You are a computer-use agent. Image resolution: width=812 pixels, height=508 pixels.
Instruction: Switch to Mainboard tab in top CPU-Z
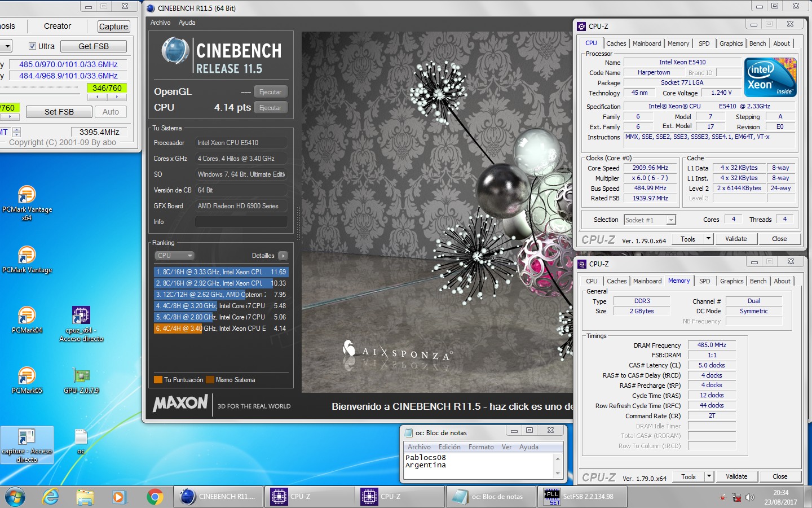click(647, 43)
